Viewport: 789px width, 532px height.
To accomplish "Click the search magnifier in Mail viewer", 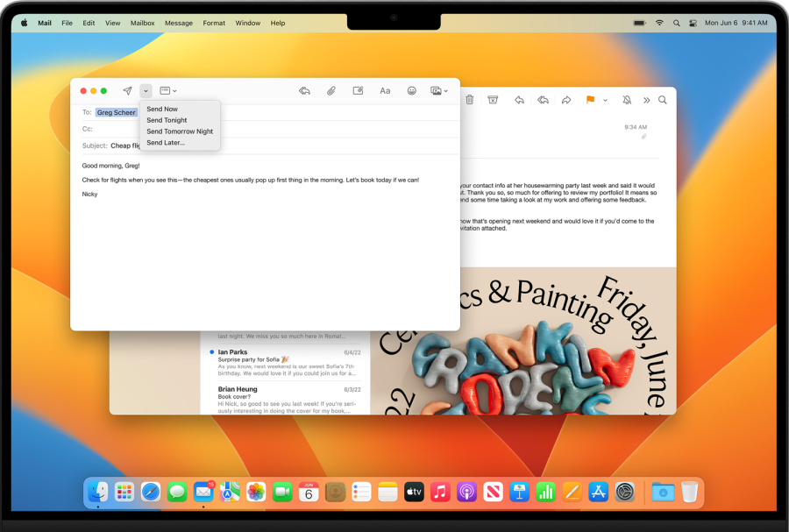I will (x=663, y=100).
